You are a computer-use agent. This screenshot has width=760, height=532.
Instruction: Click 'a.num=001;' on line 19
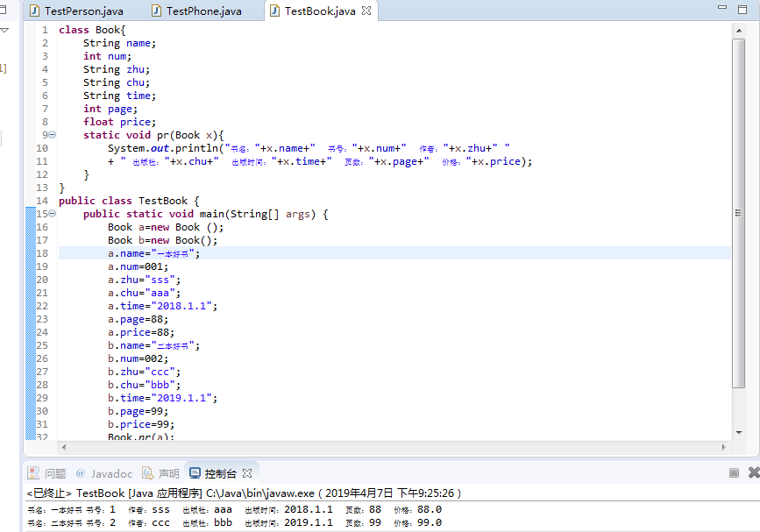tap(139, 266)
